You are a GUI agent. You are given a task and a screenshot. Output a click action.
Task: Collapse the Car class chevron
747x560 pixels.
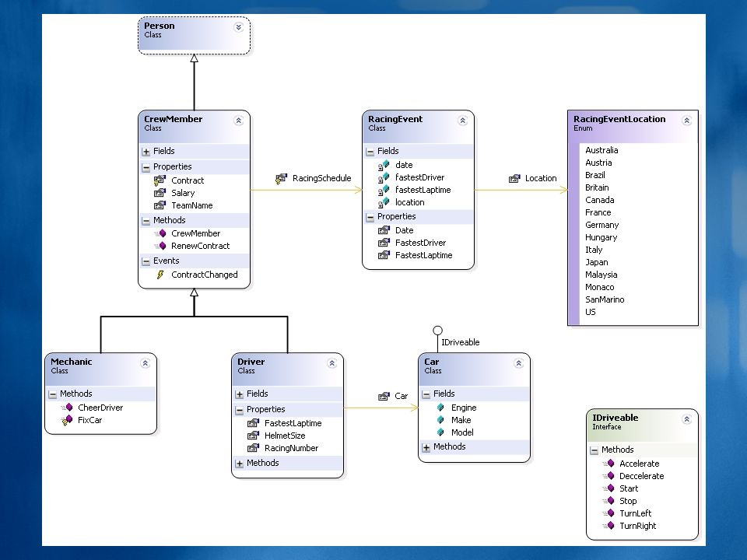point(518,363)
